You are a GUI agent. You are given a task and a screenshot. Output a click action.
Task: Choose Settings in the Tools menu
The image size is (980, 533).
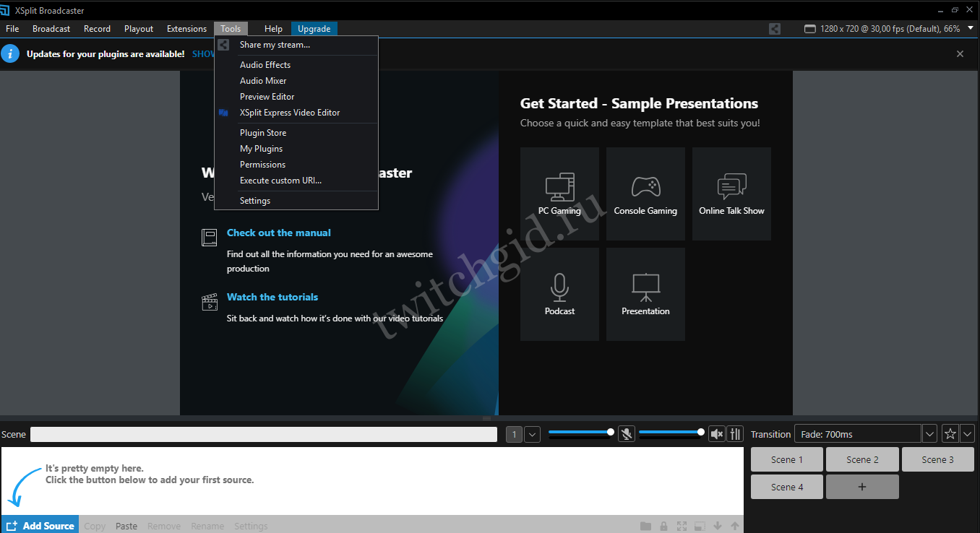tap(255, 201)
